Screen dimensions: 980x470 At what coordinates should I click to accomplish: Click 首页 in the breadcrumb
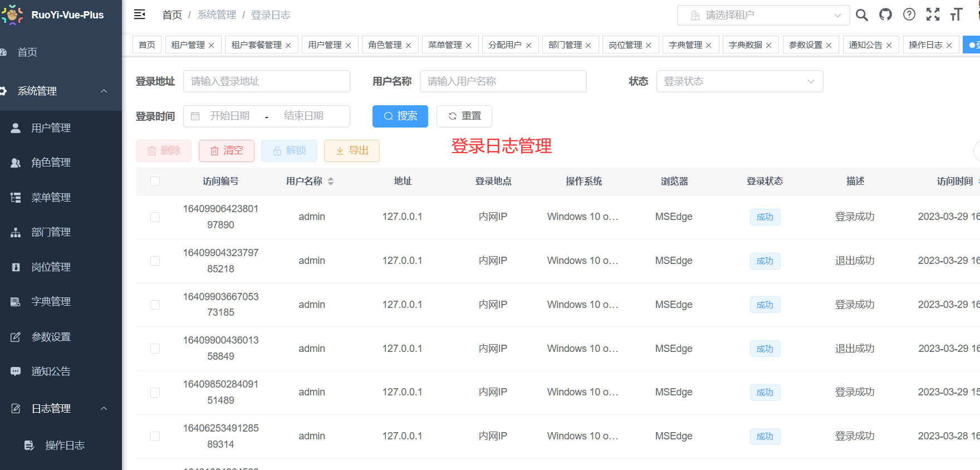tap(172, 15)
